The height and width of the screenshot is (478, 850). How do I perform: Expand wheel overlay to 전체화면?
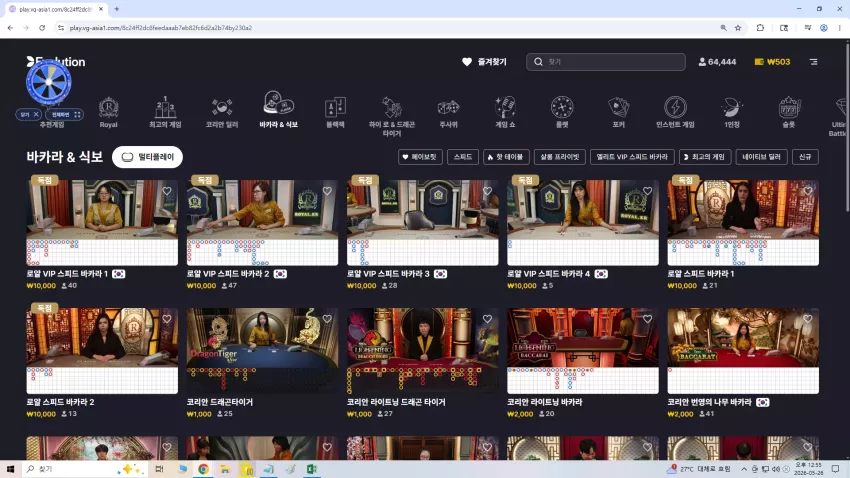[x=65, y=114]
